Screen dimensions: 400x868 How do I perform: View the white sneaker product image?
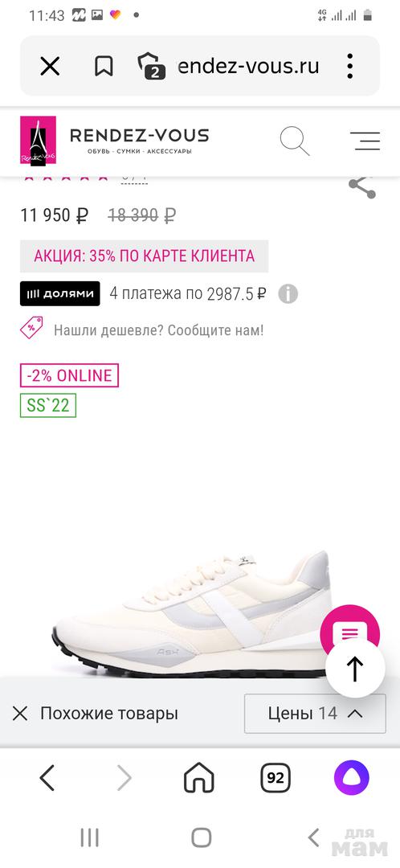[192, 613]
